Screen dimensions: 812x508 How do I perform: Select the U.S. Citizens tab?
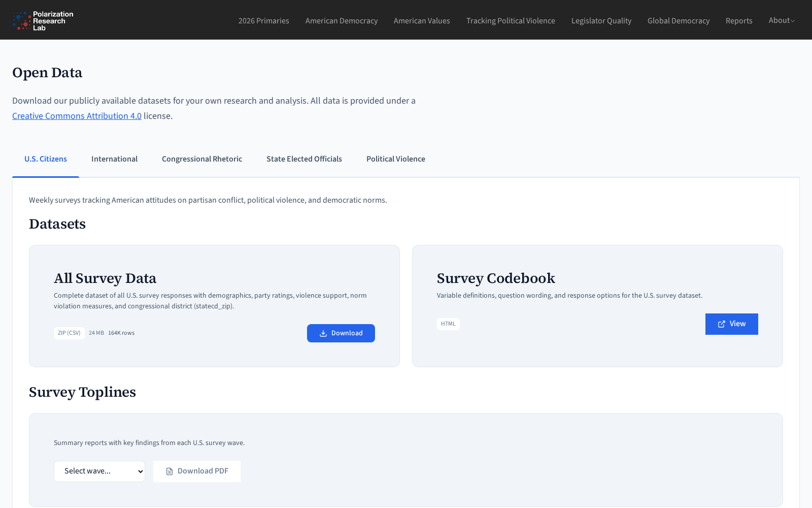(46, 159)
